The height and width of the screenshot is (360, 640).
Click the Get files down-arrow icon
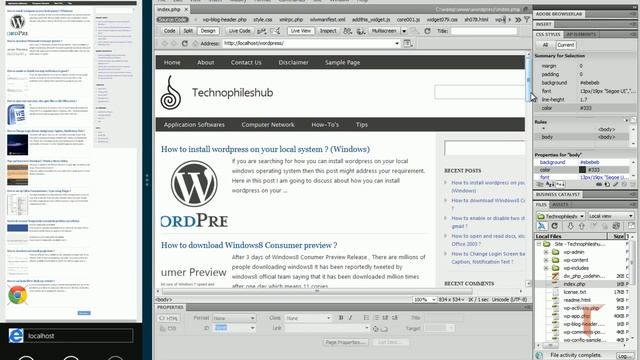(571, 226)
